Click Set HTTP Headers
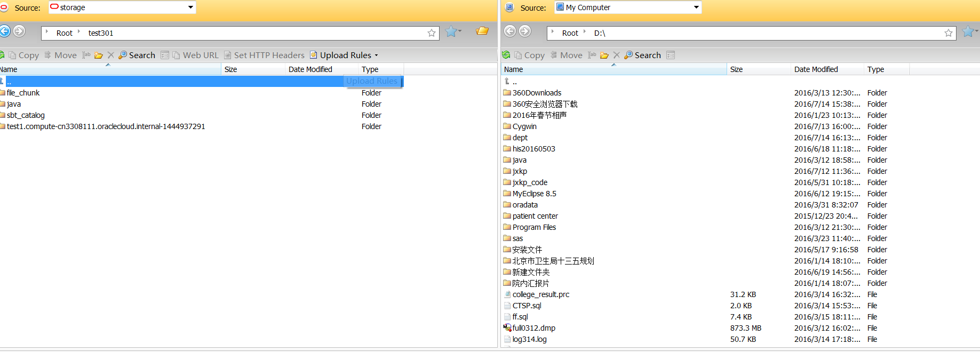 point(264,55)
